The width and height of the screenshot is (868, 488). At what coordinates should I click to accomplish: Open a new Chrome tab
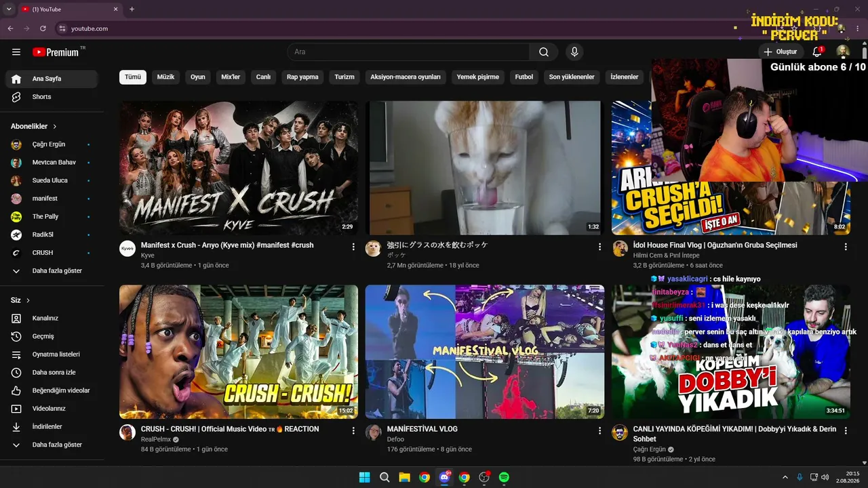(132, 9)
